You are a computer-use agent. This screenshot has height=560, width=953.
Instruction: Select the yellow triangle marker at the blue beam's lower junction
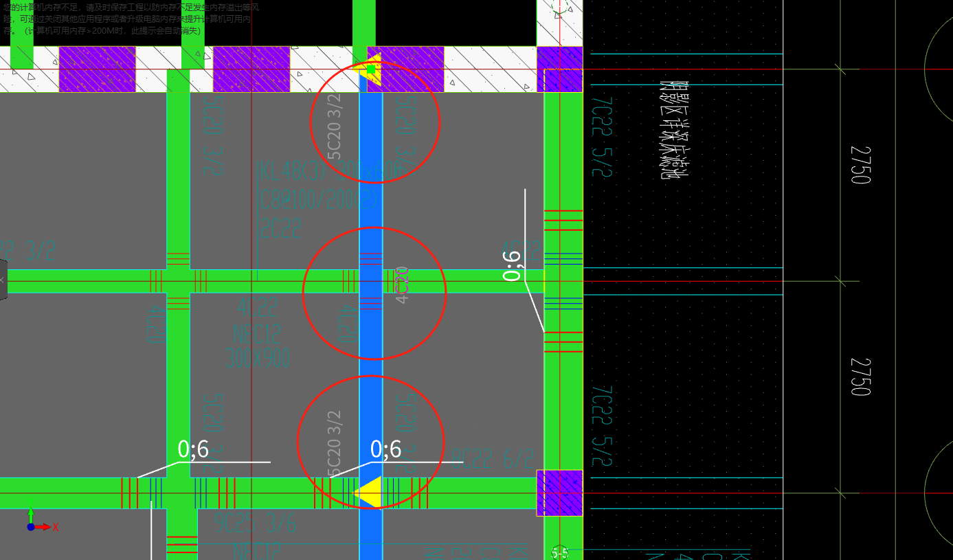pyautogui.click(x=368, y=493)
